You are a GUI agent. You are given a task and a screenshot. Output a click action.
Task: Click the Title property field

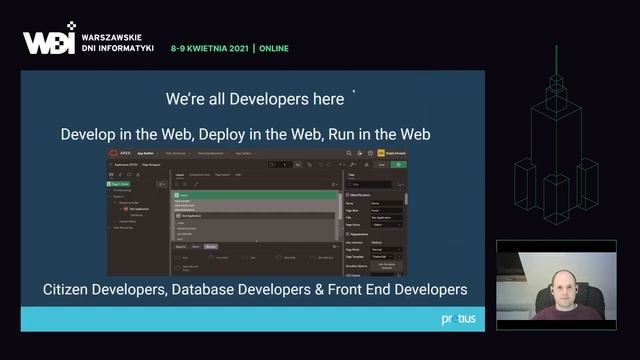tap(387, 218)
